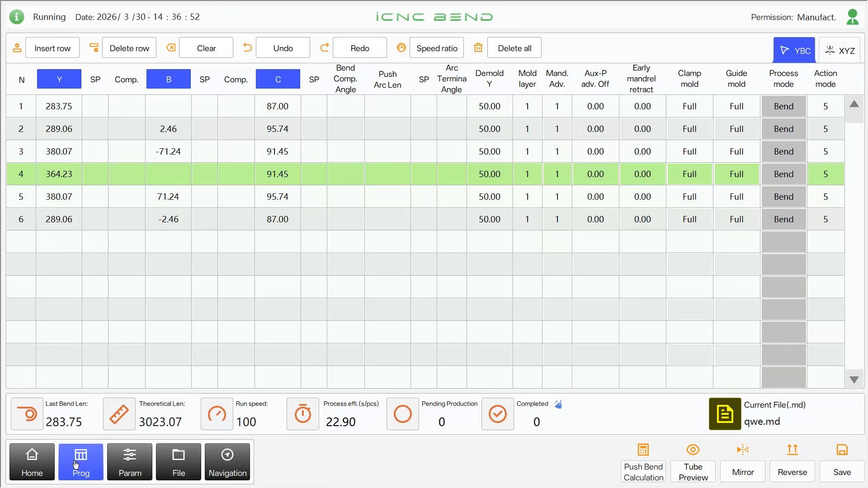
Task: Click the scrollbar down arrow
Action: [x=854, y=380]
